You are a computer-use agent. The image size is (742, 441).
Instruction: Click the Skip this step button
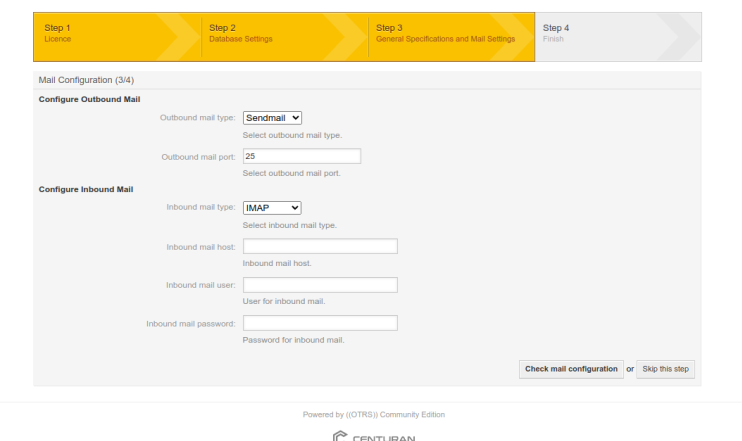[666, 369]
